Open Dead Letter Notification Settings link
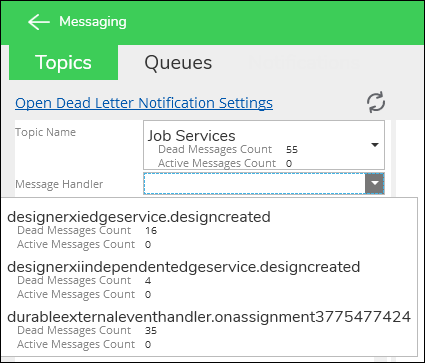 [144, 103]
